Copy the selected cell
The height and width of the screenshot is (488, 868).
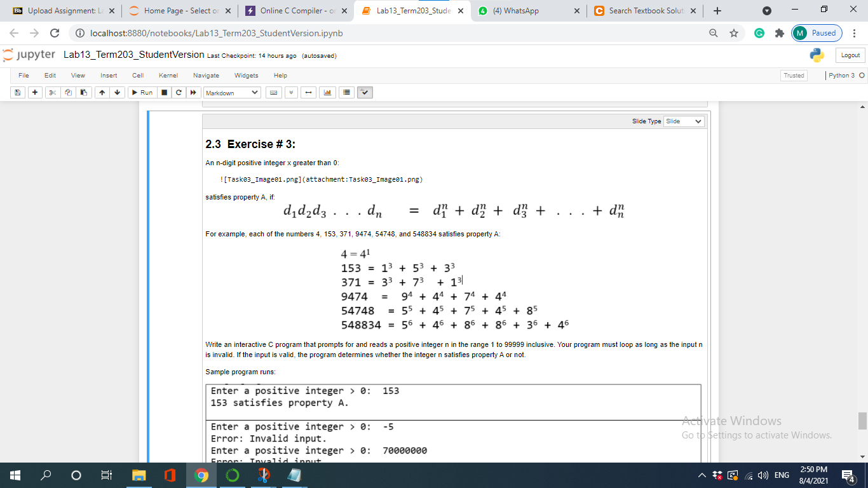(67, 92)
